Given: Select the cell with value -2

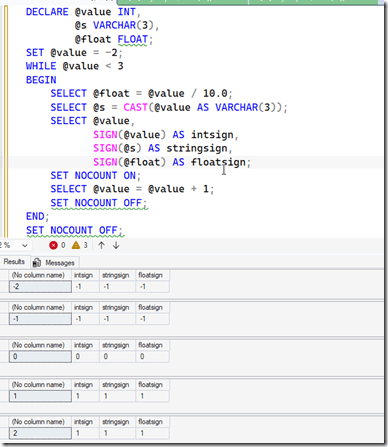Looking at the screenshot, I should click(x=40, y=287).
